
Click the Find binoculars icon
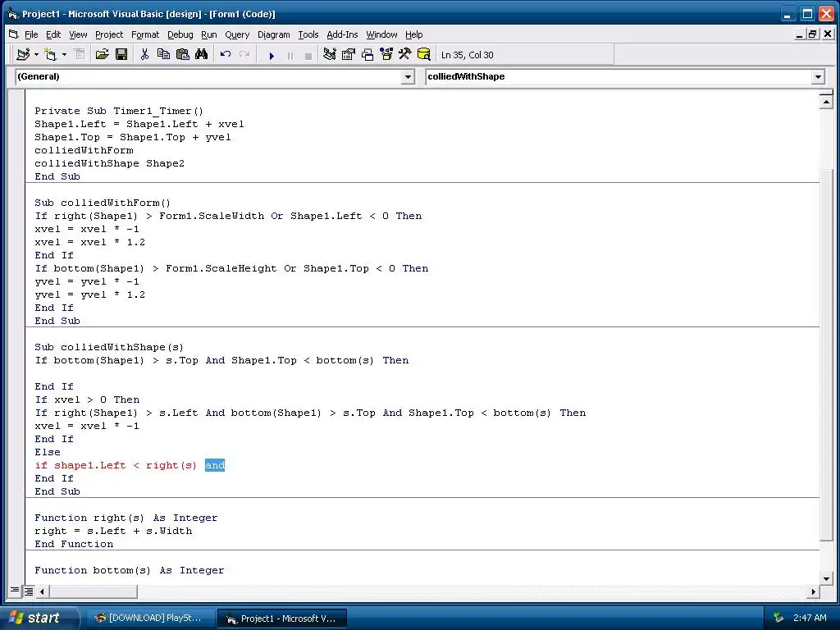tap(202, 54)
